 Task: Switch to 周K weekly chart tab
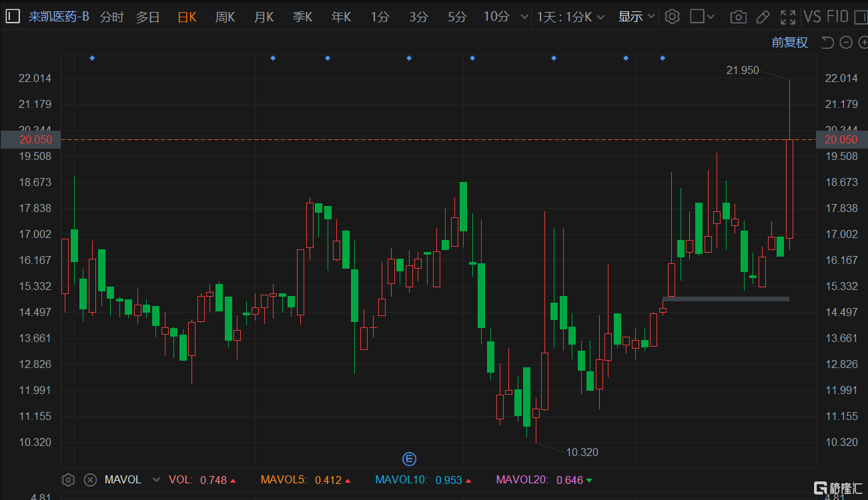[225, 17]
